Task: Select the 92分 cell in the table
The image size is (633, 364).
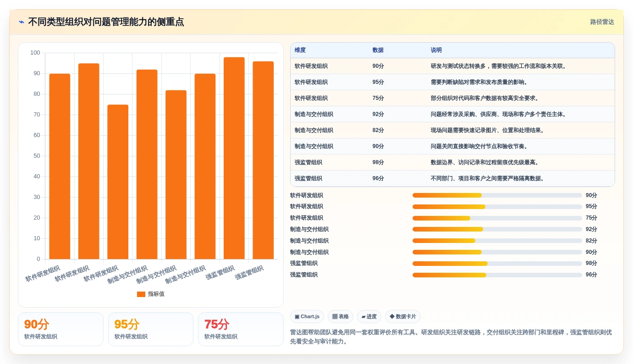Action: [378, 114]
